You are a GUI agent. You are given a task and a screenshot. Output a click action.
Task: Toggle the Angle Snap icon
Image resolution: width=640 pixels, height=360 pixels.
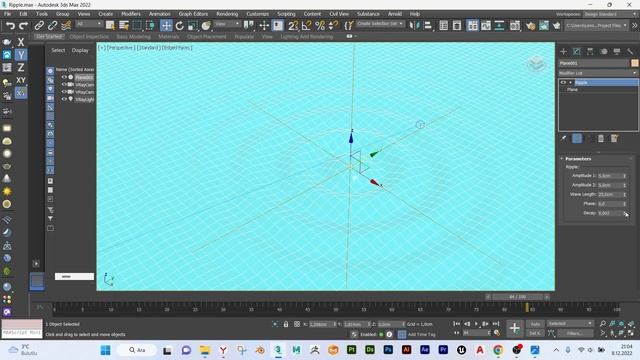[x=306, y=26]
